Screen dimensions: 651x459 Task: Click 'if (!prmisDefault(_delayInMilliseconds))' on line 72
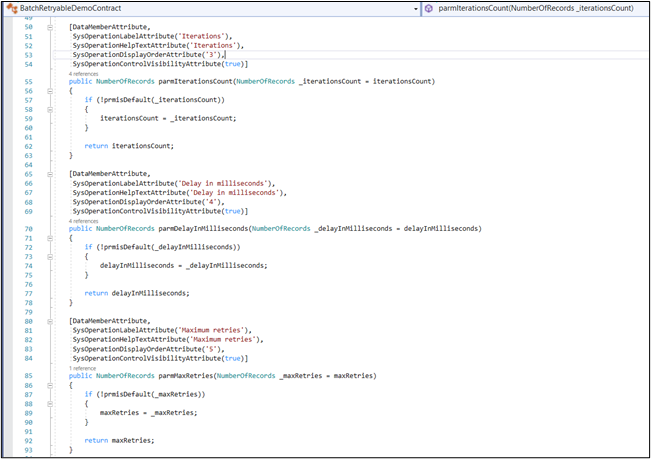coord(162,247)
